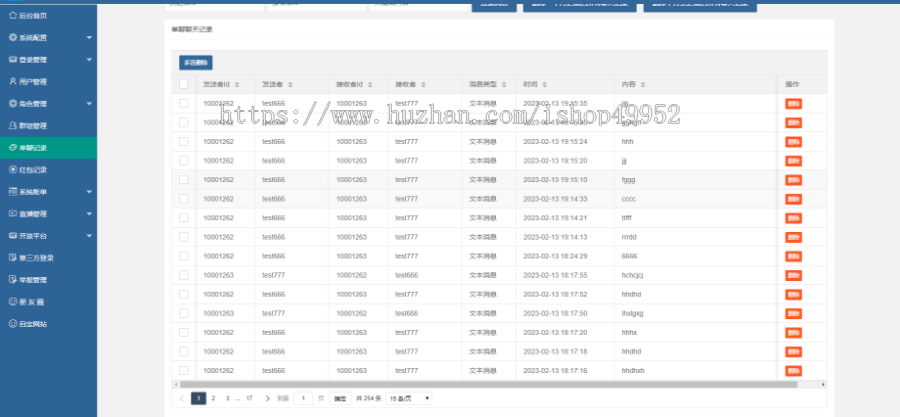This screenshot has height=417, width=900.
Task: Check the row with content ttfff
Action: (184, 217)
